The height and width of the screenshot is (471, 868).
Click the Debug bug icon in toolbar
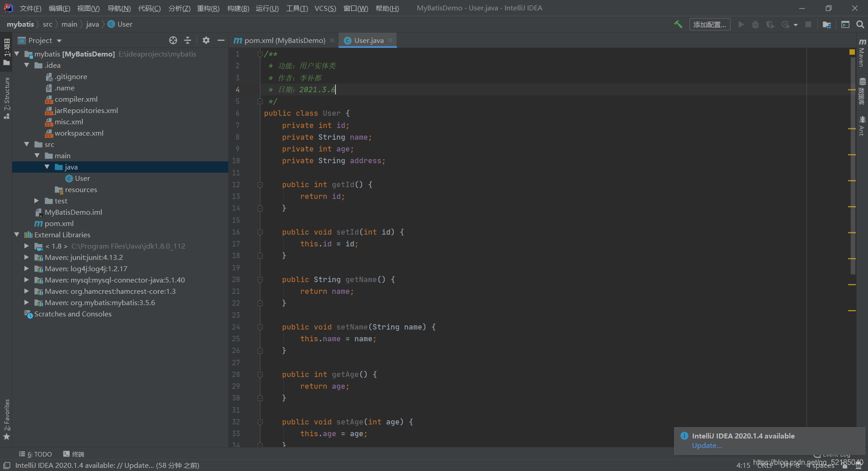755,24
